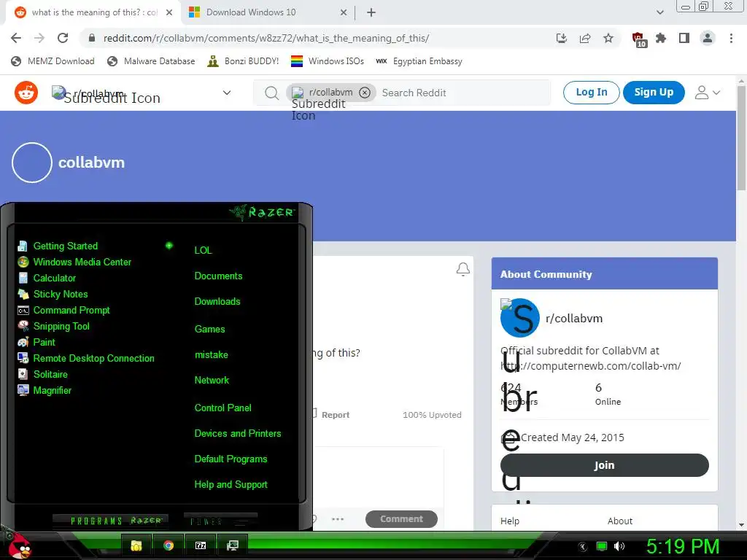Open the share page icon in address bar
The width and height of the screenshot is (747, 560).
(x=585, y=38)
